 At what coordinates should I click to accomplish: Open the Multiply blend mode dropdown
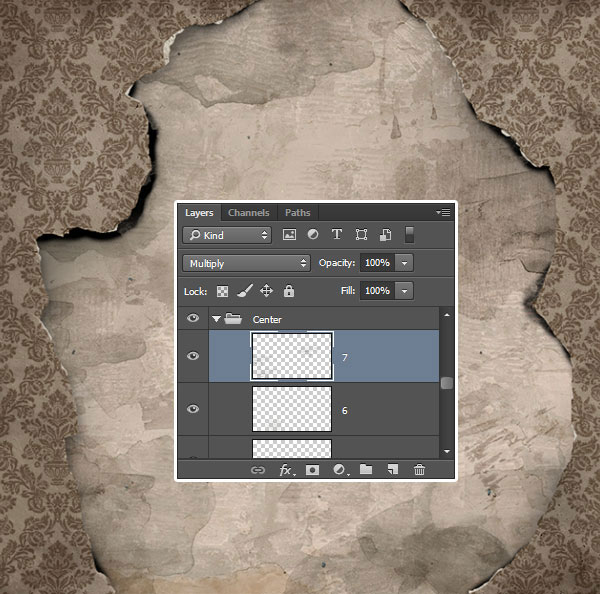click(x=247, y=263)
